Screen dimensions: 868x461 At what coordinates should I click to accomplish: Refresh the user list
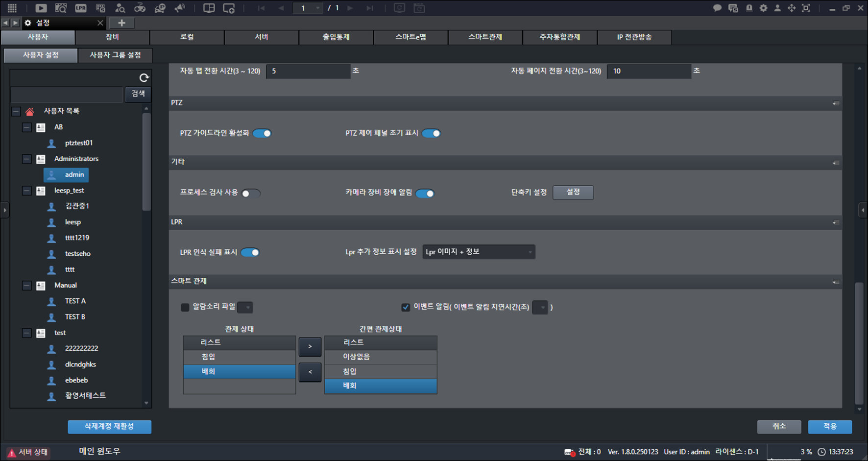[144, 77]
